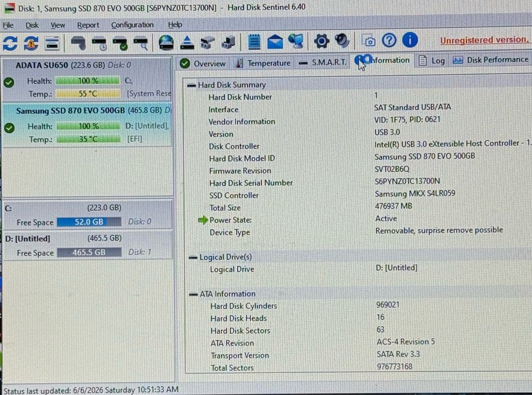Click the disk with stethoscope test icon
The width and height of the screenshot is (532, 395).
point(79,43)
